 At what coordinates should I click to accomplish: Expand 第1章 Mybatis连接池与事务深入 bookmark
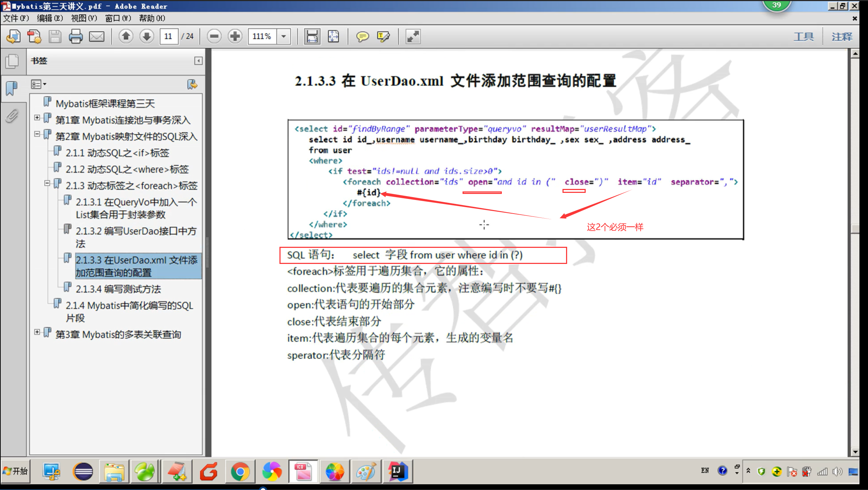point(37,117)
